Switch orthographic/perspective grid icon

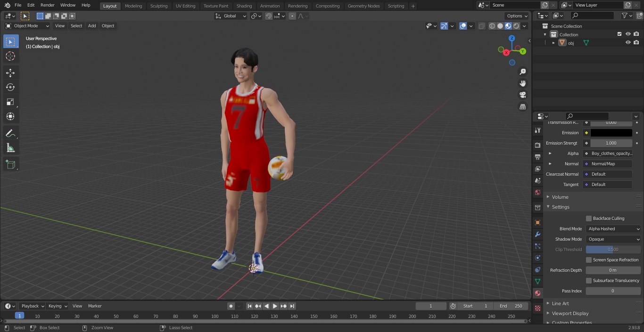tap(522, 106)
